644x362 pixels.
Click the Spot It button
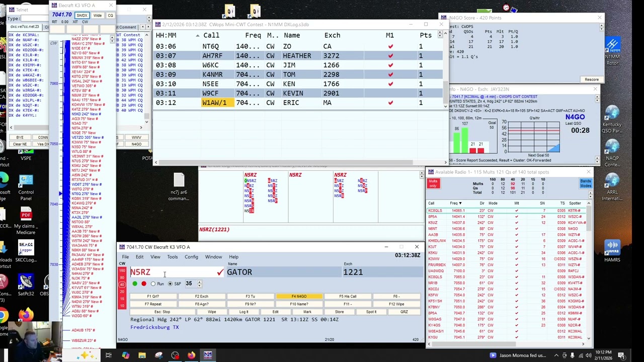pyautogui.click(x=371, y=312)
